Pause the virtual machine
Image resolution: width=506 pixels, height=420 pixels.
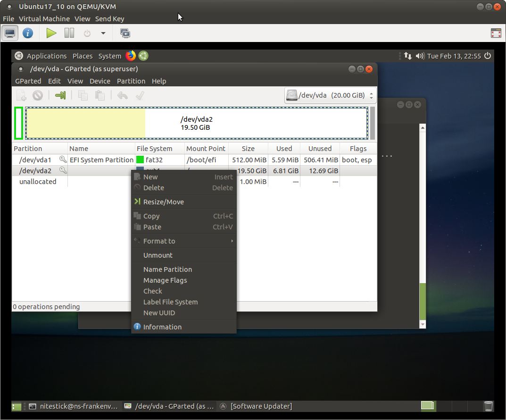(x=69, y=33)
